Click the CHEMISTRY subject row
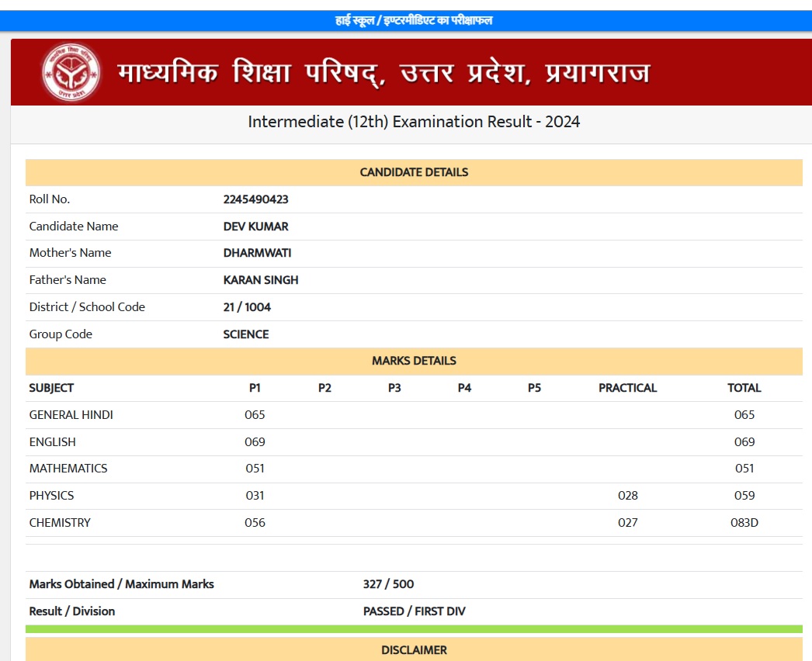 click(x=414, y=523)
